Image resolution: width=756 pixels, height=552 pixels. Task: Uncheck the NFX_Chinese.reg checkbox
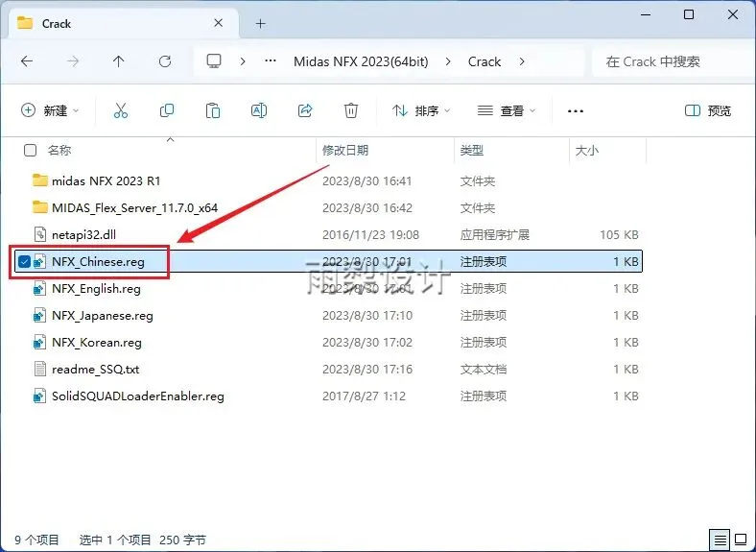pos(24,261)
